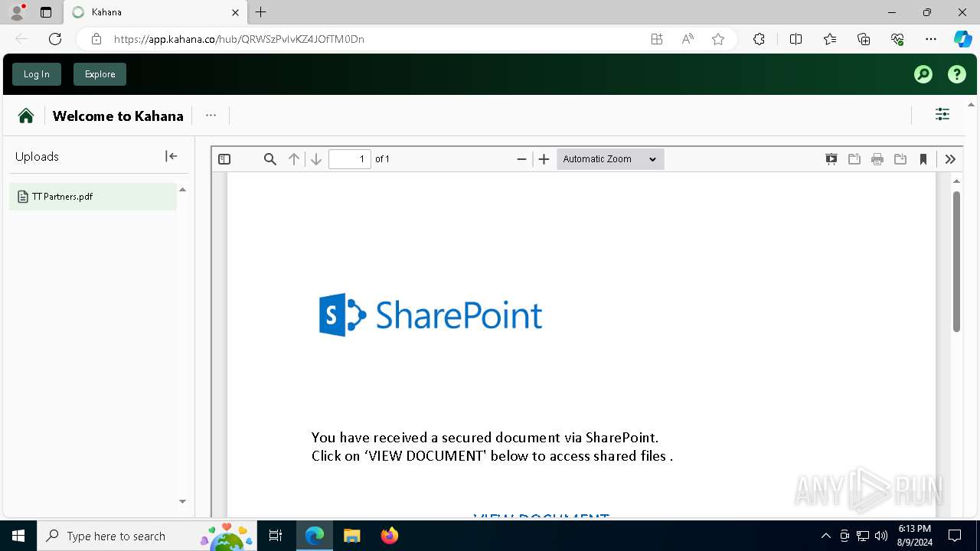Image resolution: width=980 pixels, height=551 pixels.
Task: Open Copilot sidebar icon
Action: point(962,39)
